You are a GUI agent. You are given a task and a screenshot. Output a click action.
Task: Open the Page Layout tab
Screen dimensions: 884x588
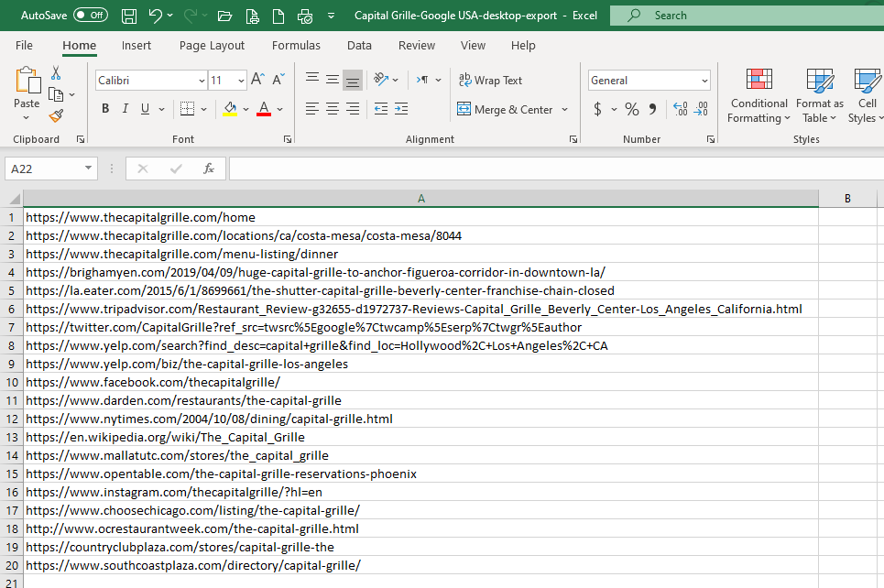tap(212, 46)
